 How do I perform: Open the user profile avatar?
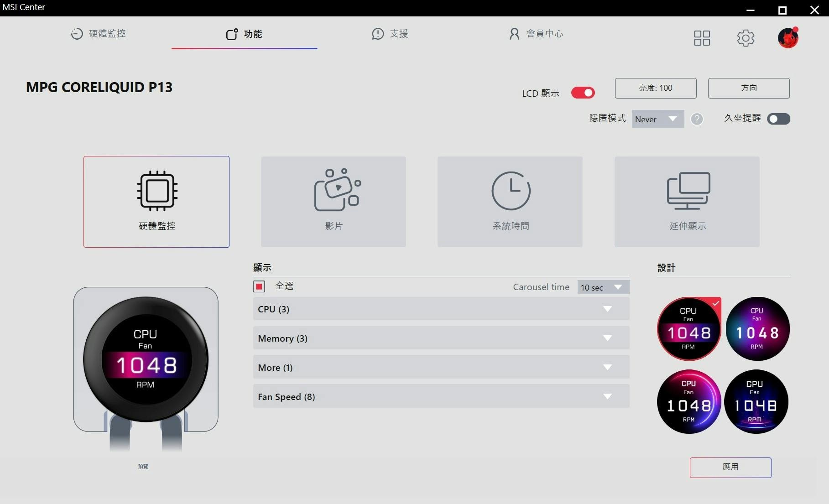tap(788, 38)
